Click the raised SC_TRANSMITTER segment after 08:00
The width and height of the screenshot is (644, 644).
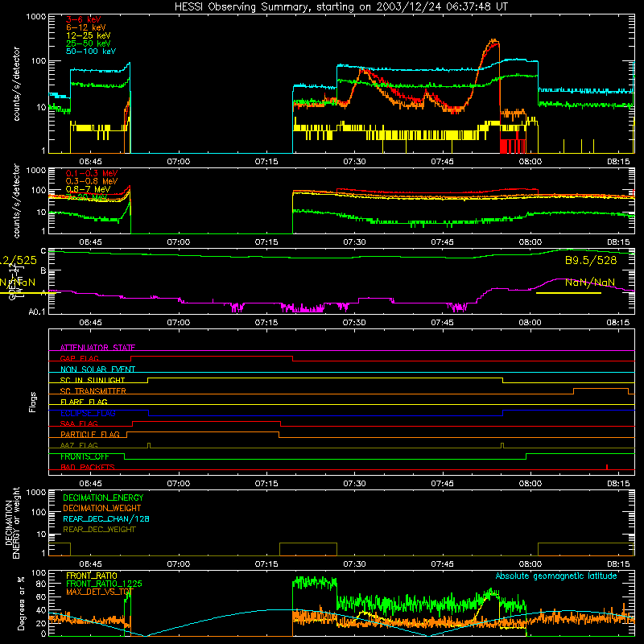(x=601, y=389)
